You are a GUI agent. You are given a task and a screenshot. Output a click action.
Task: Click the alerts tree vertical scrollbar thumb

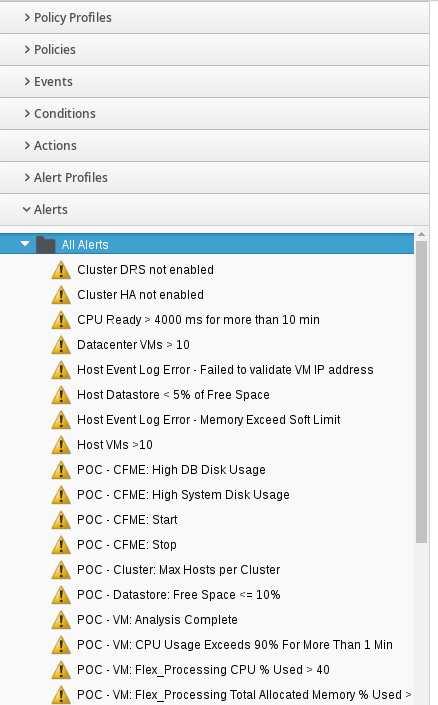(421, 392)
